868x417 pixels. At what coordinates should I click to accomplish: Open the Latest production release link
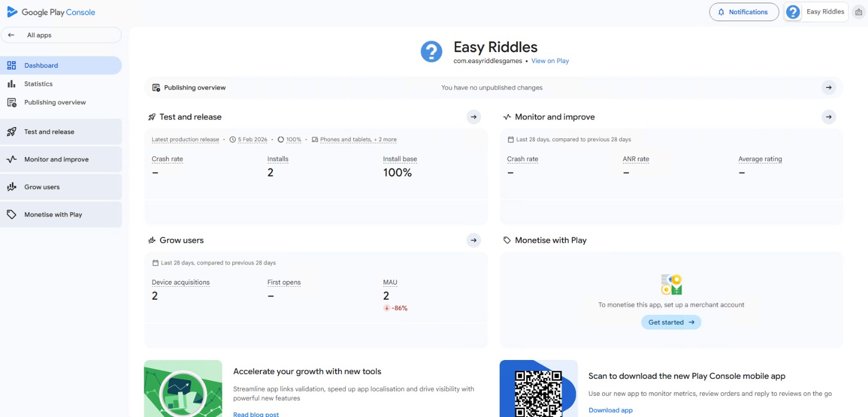(x=186, y=139)
